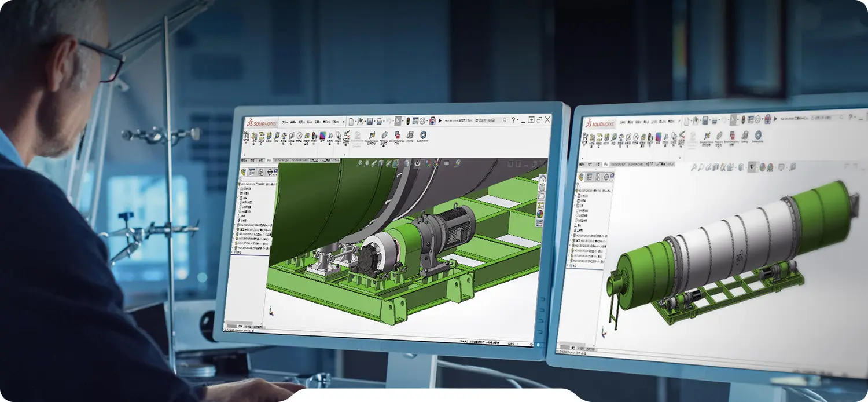Toggle the view display style on right monitor
Screen dimensions: 868x402
click(752, 167)
